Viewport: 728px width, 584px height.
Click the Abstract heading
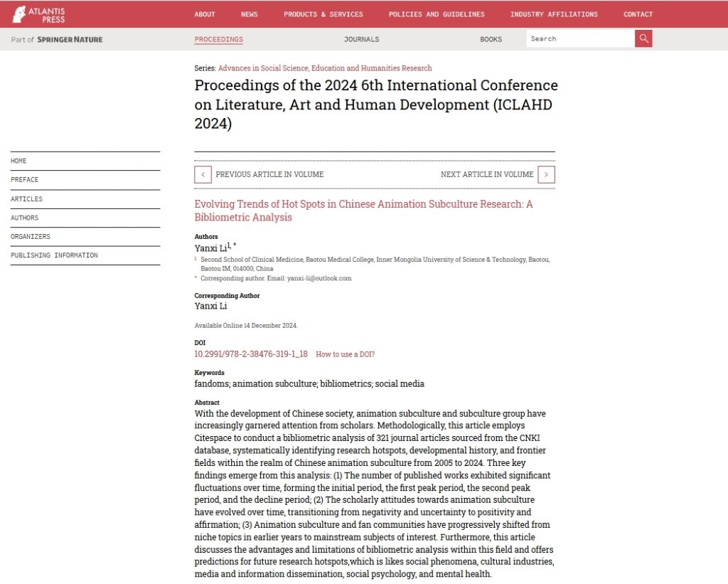click(x=207, y=403)
